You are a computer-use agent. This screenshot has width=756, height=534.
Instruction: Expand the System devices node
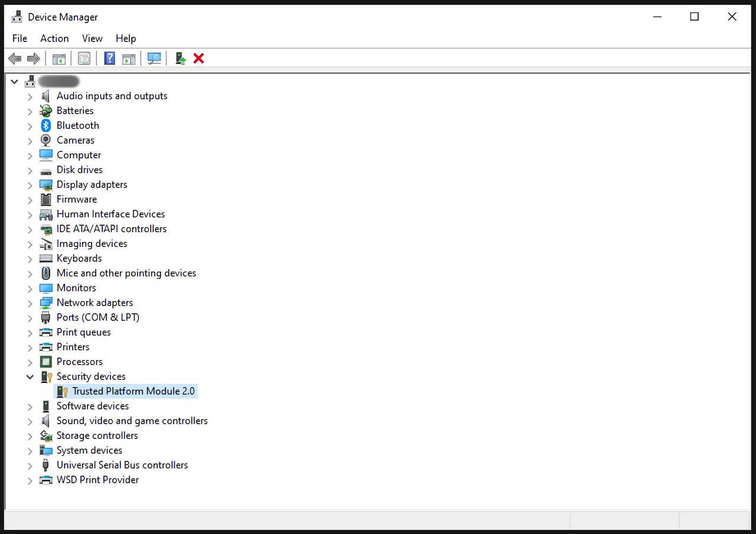tap(30, 451)
